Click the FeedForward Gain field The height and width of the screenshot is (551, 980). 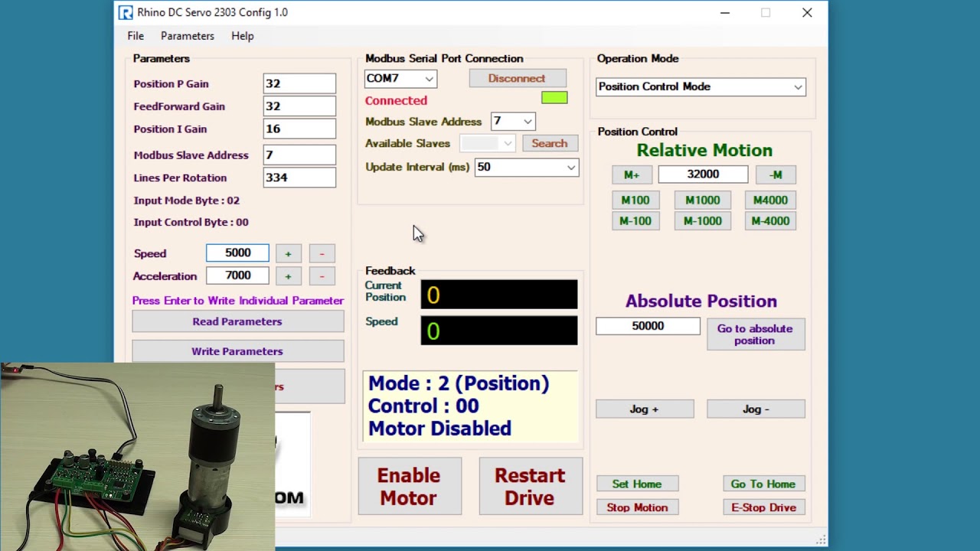click(299, 106)
